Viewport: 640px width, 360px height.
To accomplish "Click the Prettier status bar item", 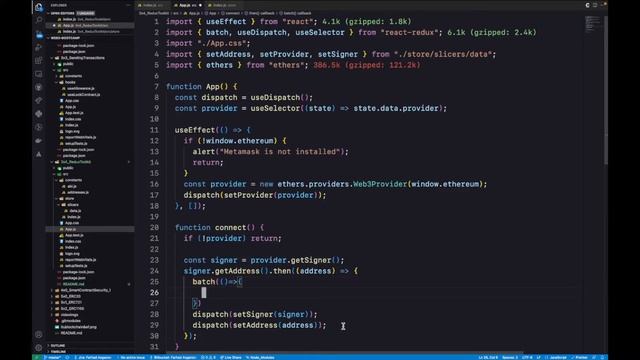I will pyautogui.click(x=579, y=358).
